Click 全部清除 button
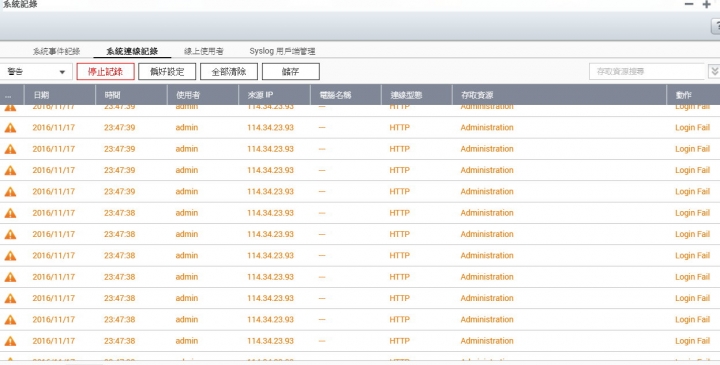Image resolution: width=720 pixels, height=365 pixels. 229,72
